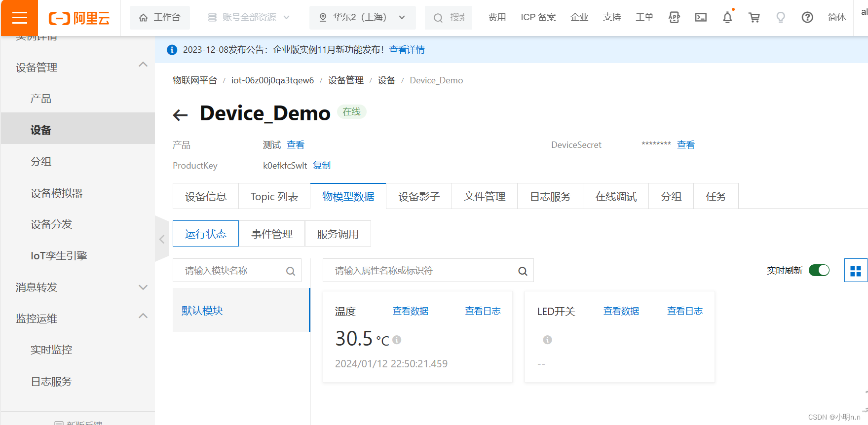Click 查看日志 for LED开关
The image size is (868, 425).
685,311
